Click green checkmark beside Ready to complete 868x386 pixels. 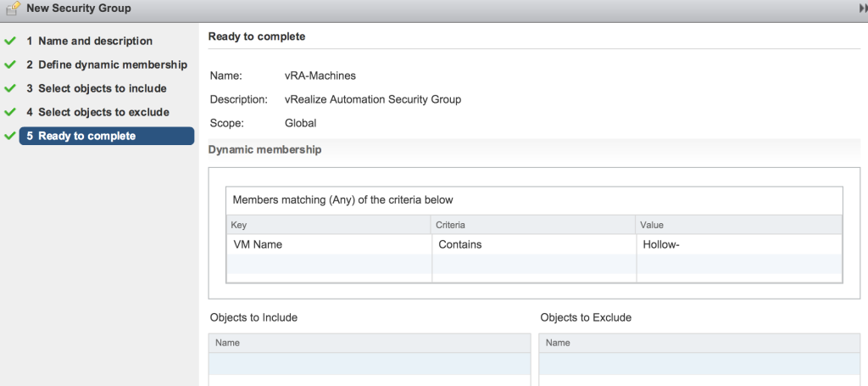point(10,136)
